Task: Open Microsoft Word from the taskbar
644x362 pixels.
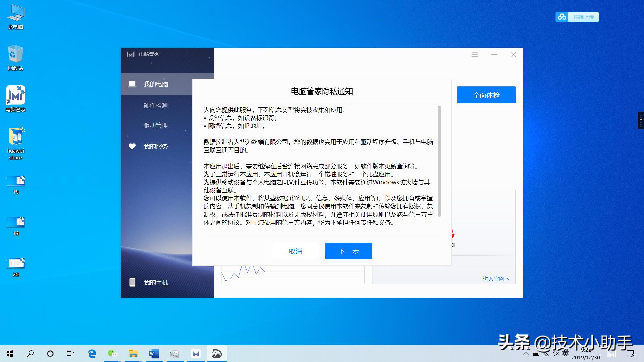Action: (x=154, y=354)
